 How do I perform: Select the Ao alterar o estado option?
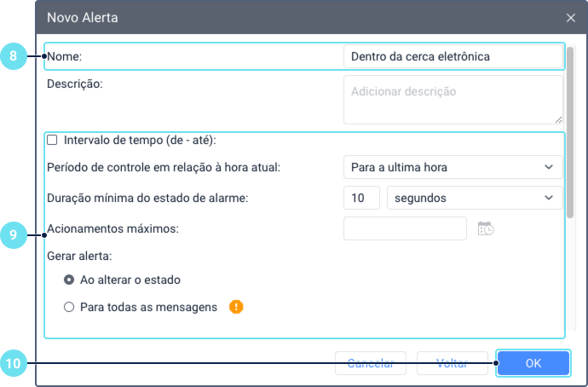69,280
